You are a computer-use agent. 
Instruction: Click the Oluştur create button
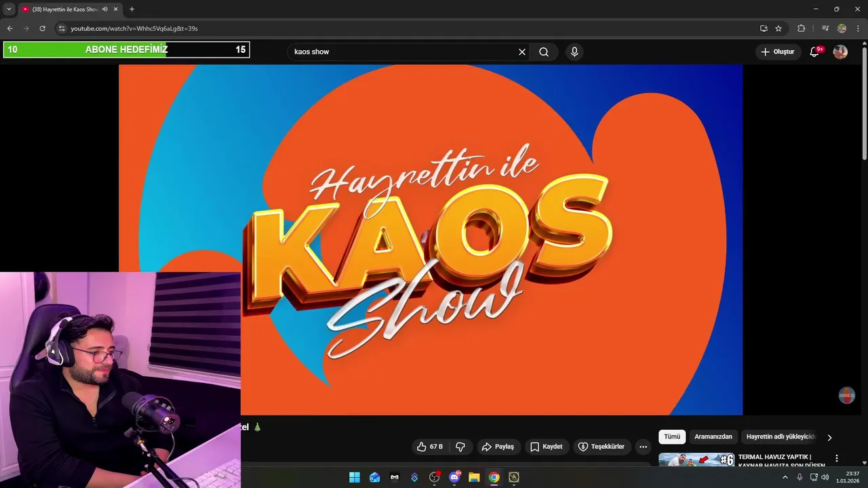777,52
